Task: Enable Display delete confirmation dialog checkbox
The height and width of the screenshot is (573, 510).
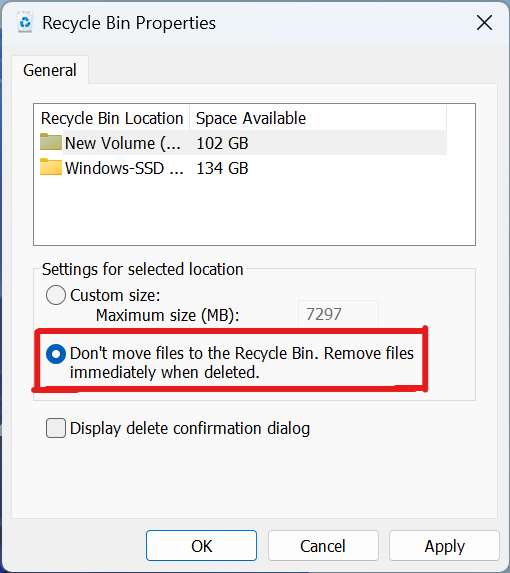Action: tap(56, 428)
